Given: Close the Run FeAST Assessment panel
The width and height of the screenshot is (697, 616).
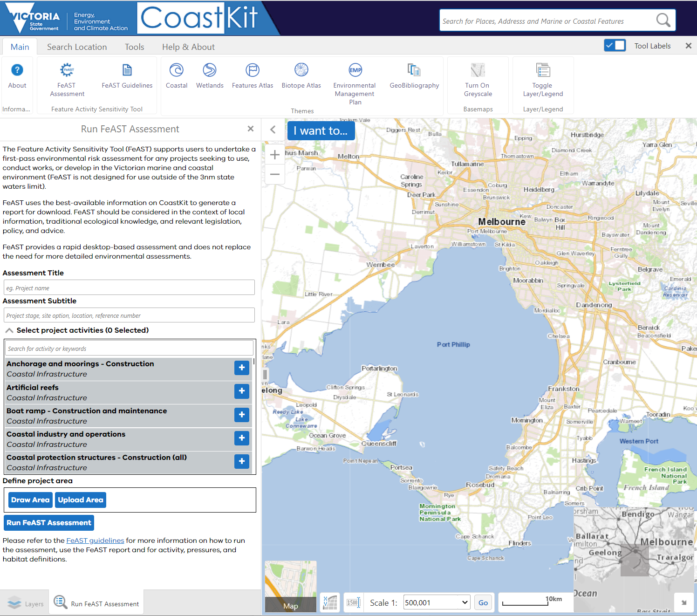Looking at the screenshot, I should pos(251,129).
